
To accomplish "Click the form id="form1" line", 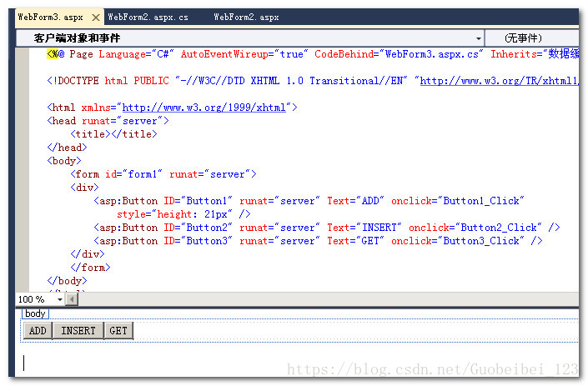I will (163, 174).
